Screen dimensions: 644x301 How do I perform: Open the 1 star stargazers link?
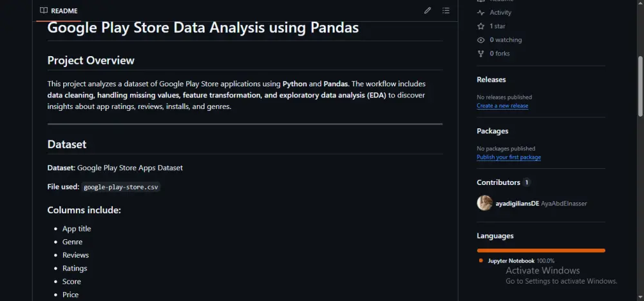(x=497, y=26)
